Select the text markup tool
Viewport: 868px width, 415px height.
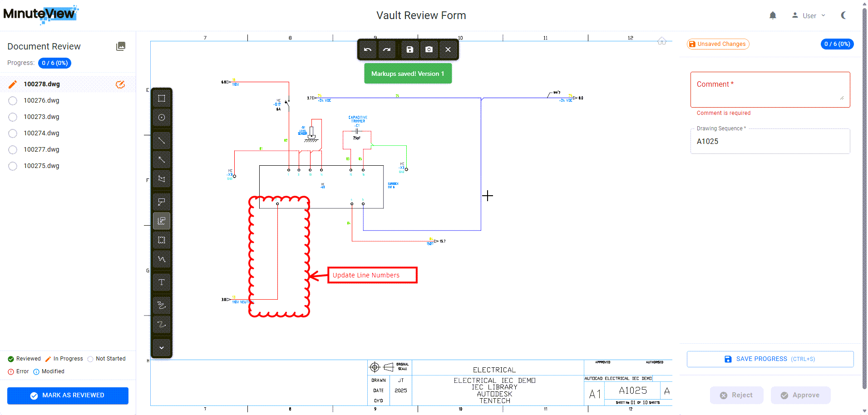pos(161,282)
